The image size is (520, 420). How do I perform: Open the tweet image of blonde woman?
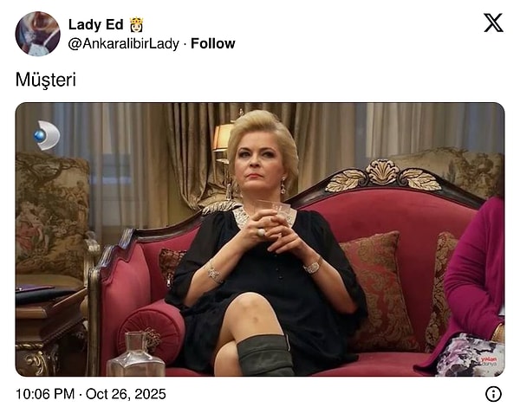click(260, 239)
